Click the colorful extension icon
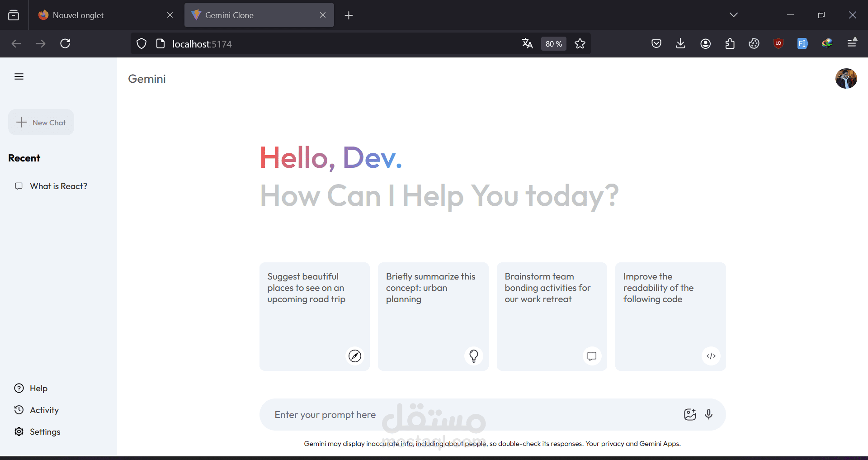This screenshot has height=460, width=868. point(827,43)
